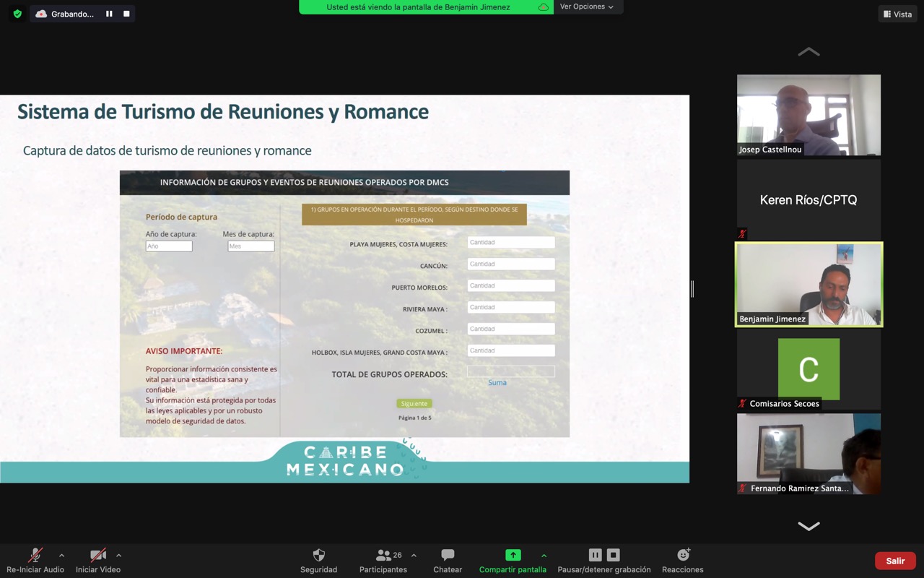Click the green encryption shield icon
The height and width of the screenshot is (578, 924).
[x=17, y=14]
